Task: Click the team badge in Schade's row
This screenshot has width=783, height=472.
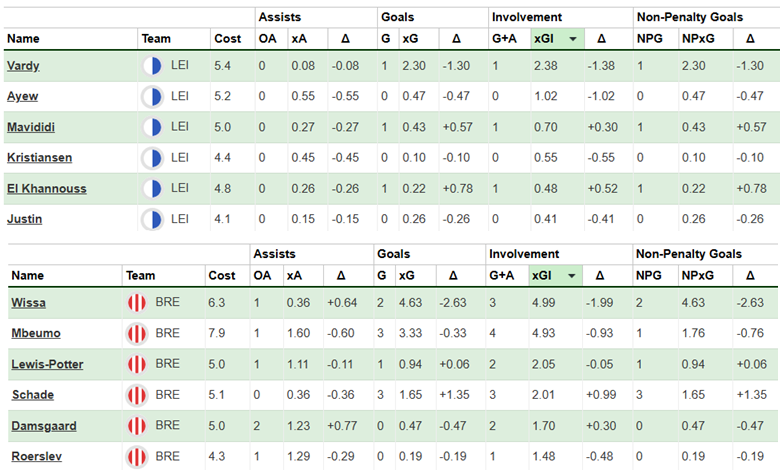Action: [x=138, y=395]
